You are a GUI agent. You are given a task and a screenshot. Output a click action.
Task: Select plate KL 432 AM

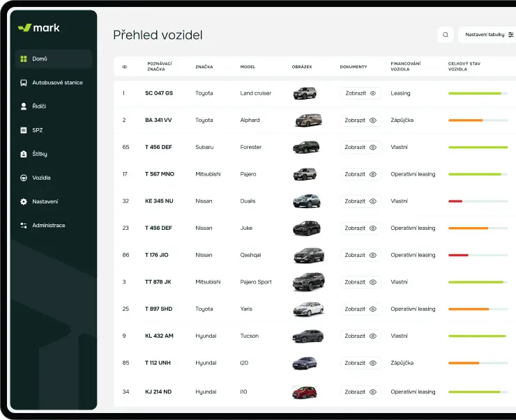coord(159,336)
